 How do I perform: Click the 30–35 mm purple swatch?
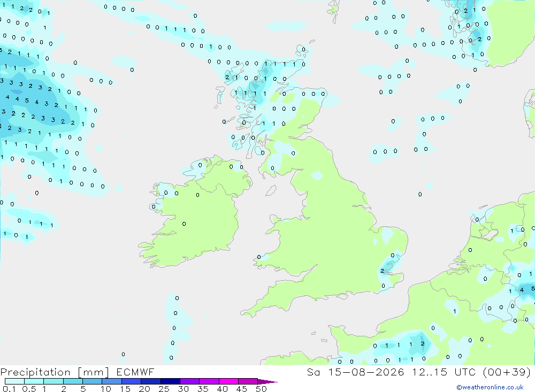tap(190, 381)
